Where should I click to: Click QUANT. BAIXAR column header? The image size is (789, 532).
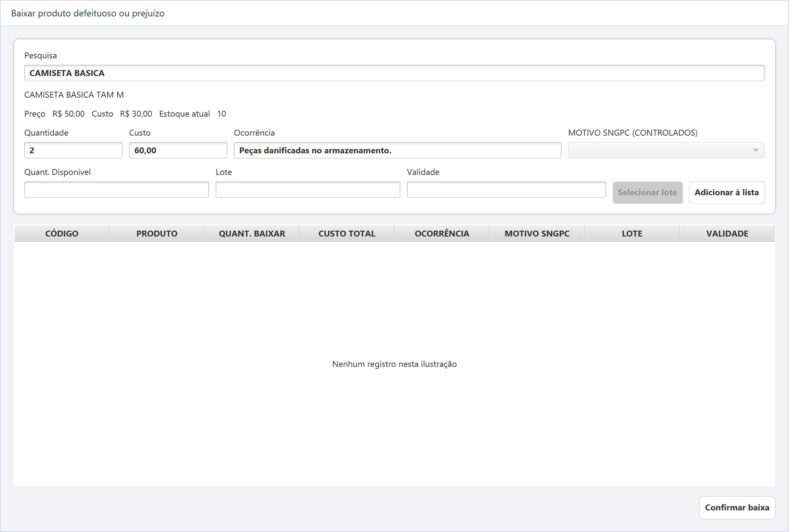point(252,234)
